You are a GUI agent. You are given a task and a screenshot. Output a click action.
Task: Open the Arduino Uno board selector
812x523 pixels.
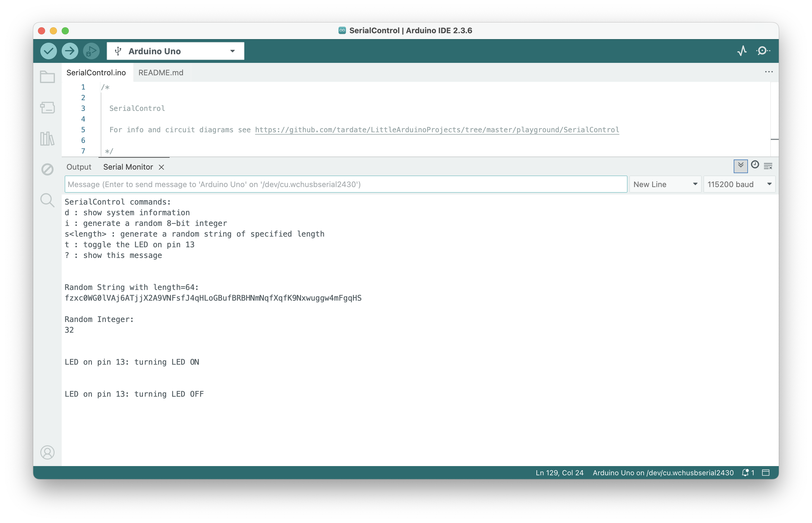175,51
